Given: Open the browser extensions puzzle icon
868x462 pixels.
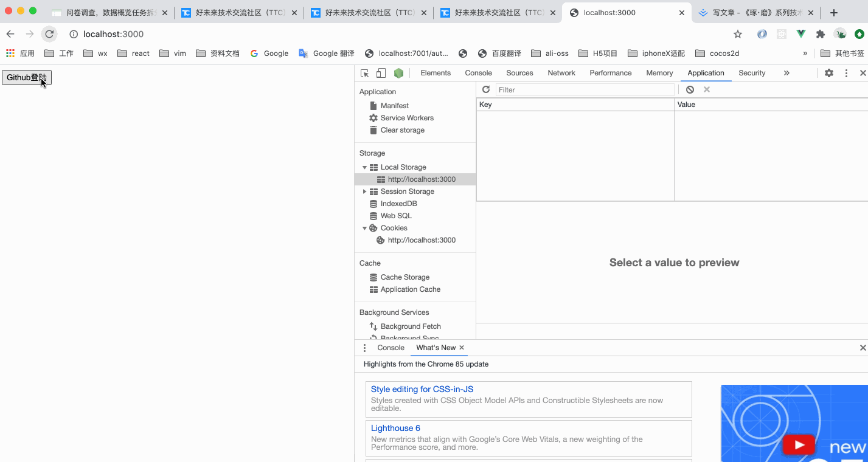Looking at the screenshot, I should (821, 35).
